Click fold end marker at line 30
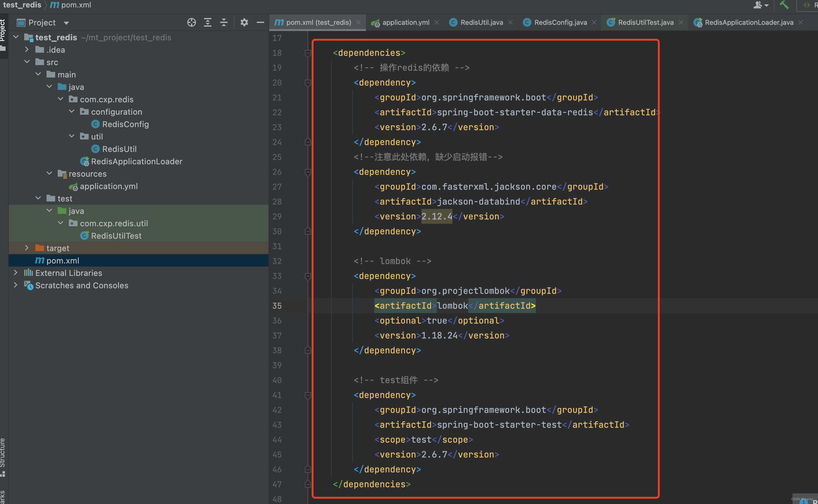 [x=308, y=231]
